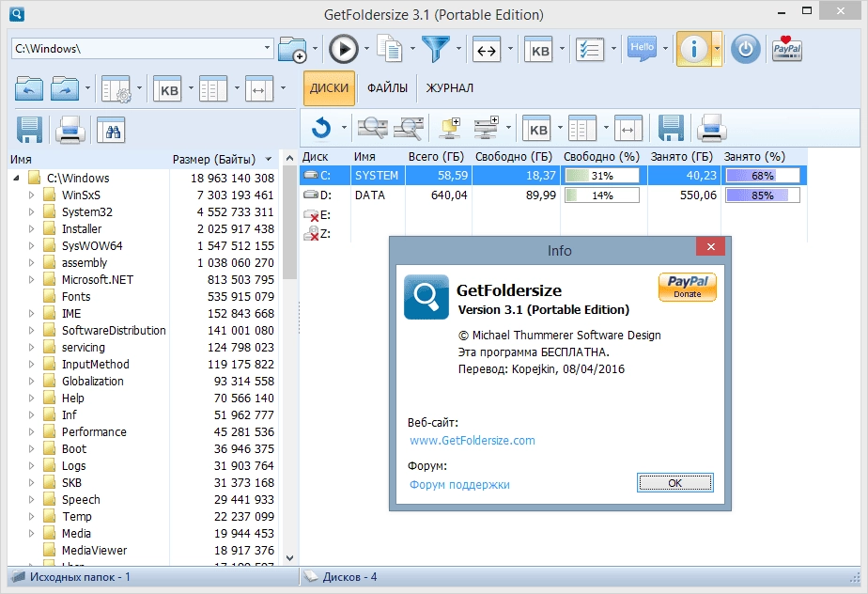
Task: Expand the Microsoft.NET folder node
Action: 31,279
